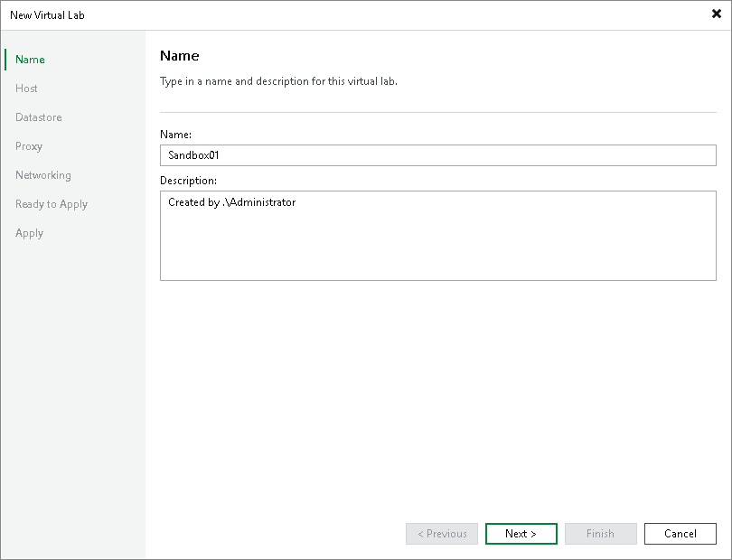Click the < Previous button

point(442,534)
